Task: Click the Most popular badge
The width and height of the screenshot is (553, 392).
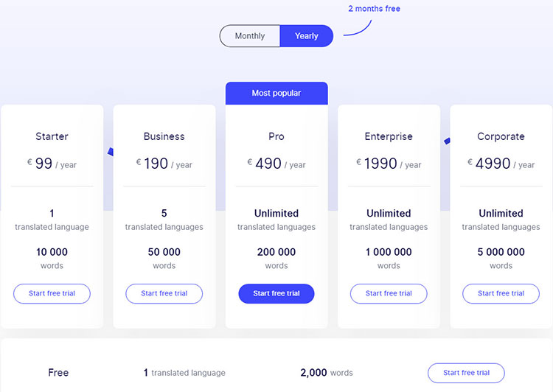Action: point(276,93)
